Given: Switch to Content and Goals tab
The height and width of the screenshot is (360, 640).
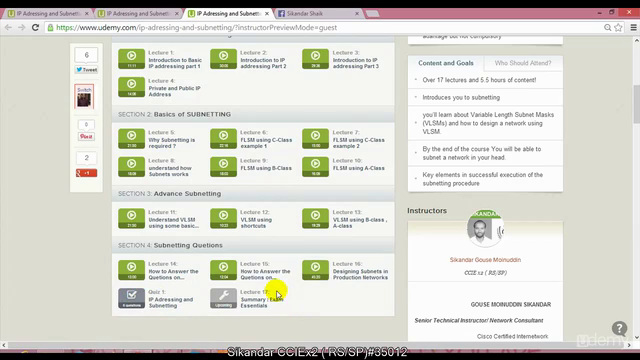Looking at the screenshot, I should pyautogui.click(x=446, y=63).
